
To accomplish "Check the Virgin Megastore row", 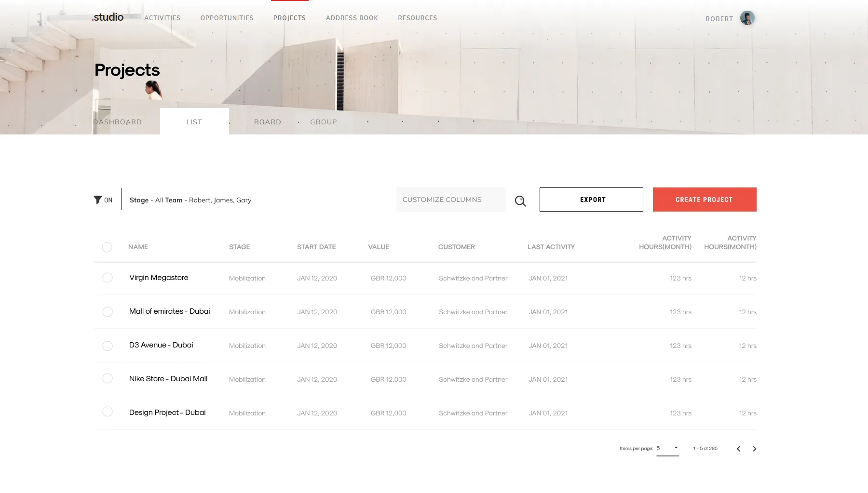I will click(x=107, y=278).
